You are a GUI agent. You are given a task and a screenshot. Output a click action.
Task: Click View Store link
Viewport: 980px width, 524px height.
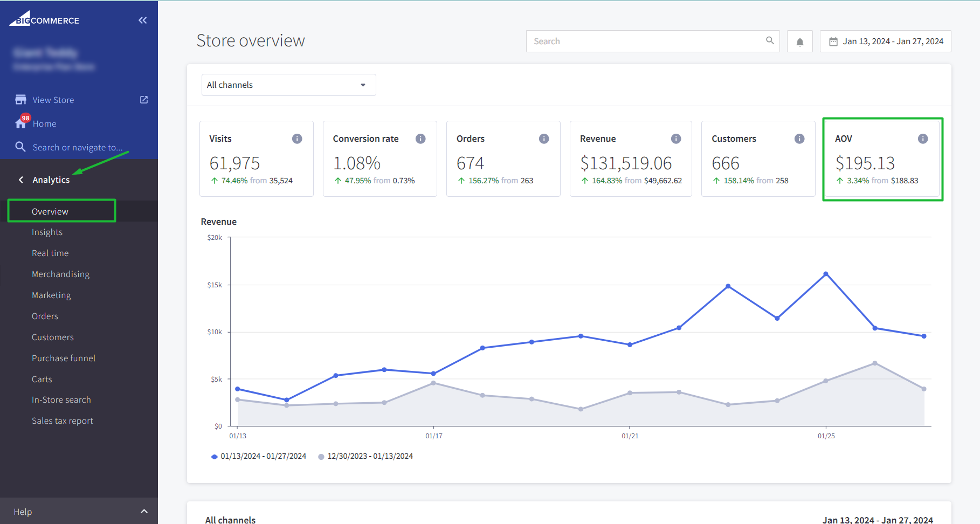point(53,100)
